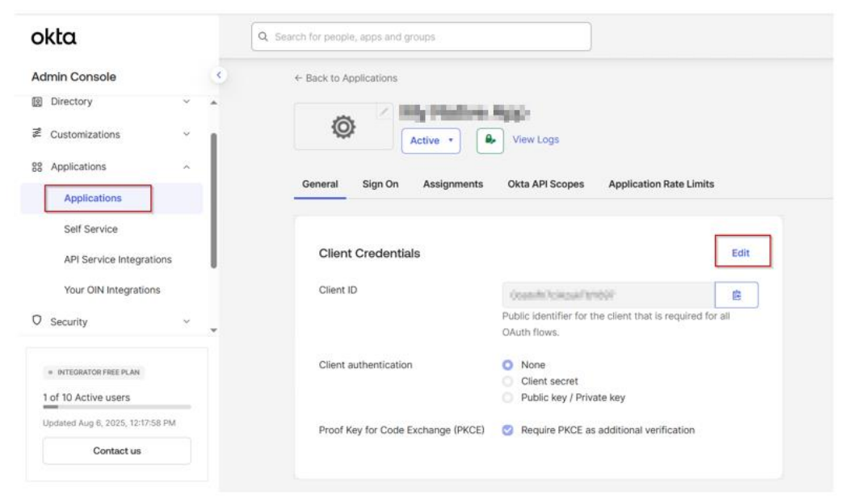Collapse the sidebar with the arrow icon
845x504 pixels.
[x=217, y=76]
